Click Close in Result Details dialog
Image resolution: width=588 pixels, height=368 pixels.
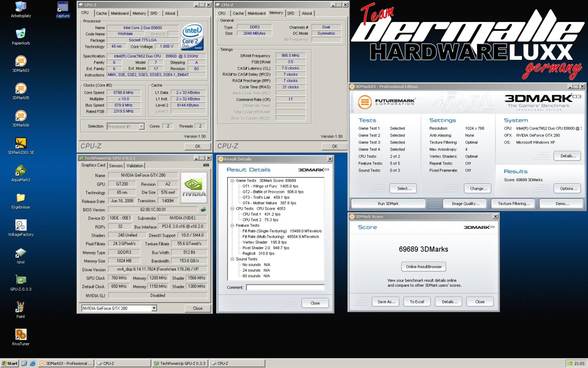pyautogui.click(x=315, y=303)
